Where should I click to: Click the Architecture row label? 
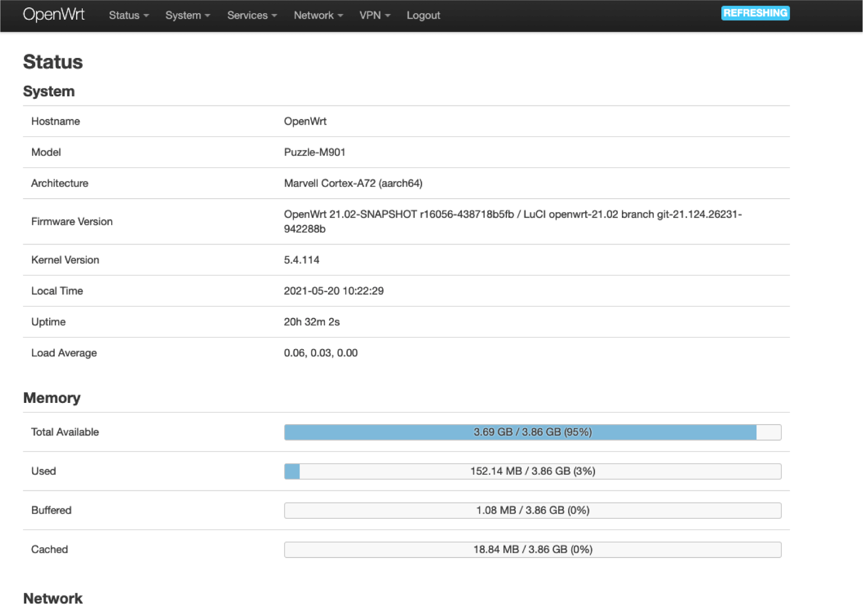pyautogui.click(x=59, y=184)
